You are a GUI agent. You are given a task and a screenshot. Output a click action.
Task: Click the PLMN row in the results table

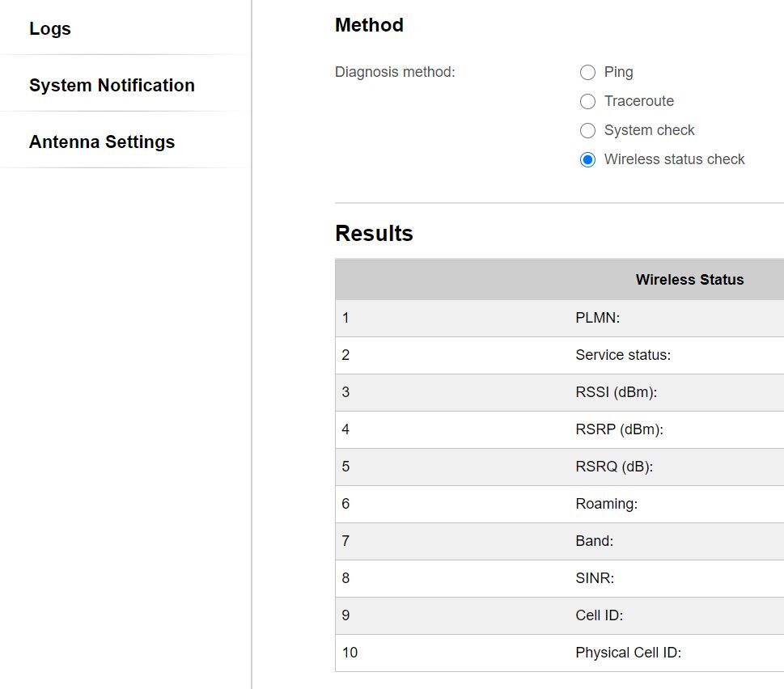point(597,318)
